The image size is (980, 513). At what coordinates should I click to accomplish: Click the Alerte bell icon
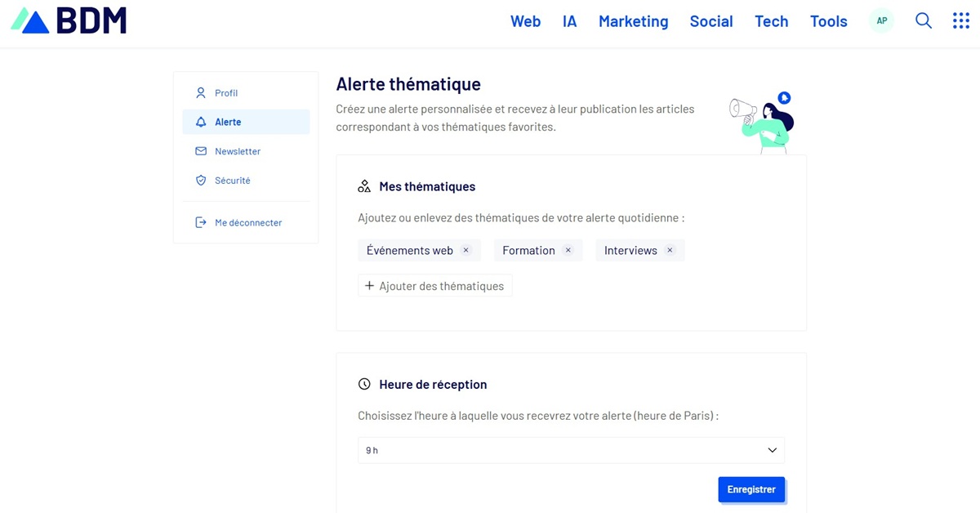pyautogui.click(x=201, y=122)
